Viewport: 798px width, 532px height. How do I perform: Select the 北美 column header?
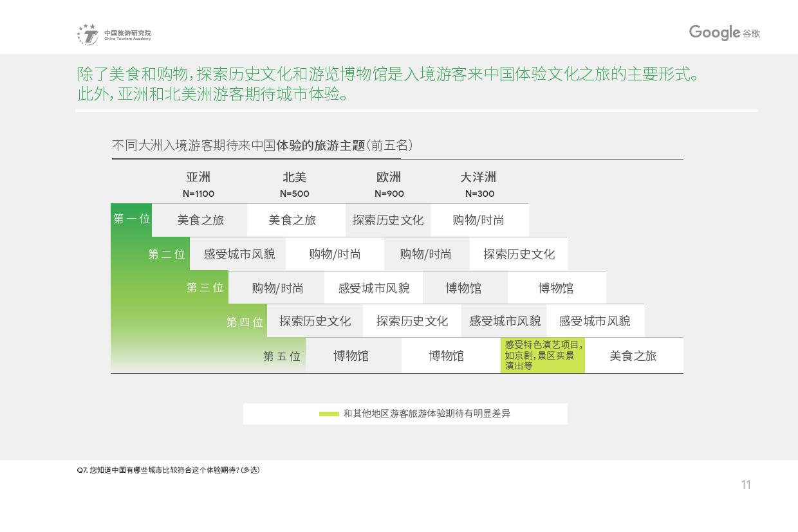point(294,178)
